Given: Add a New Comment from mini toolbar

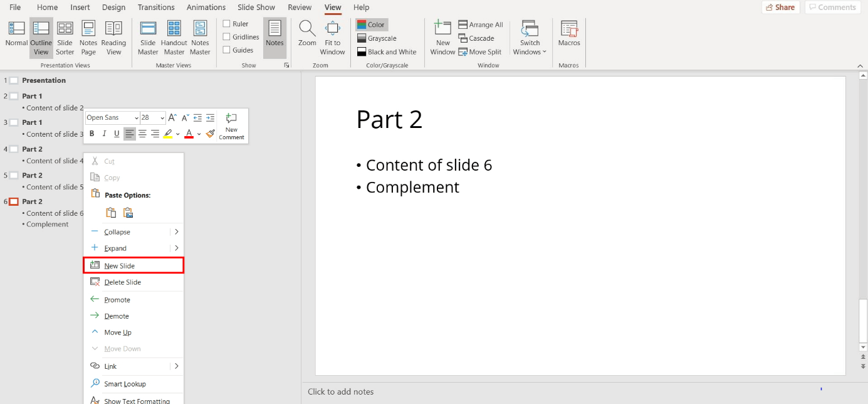Looking at the screenshot, I should click(x=231, y=125).
